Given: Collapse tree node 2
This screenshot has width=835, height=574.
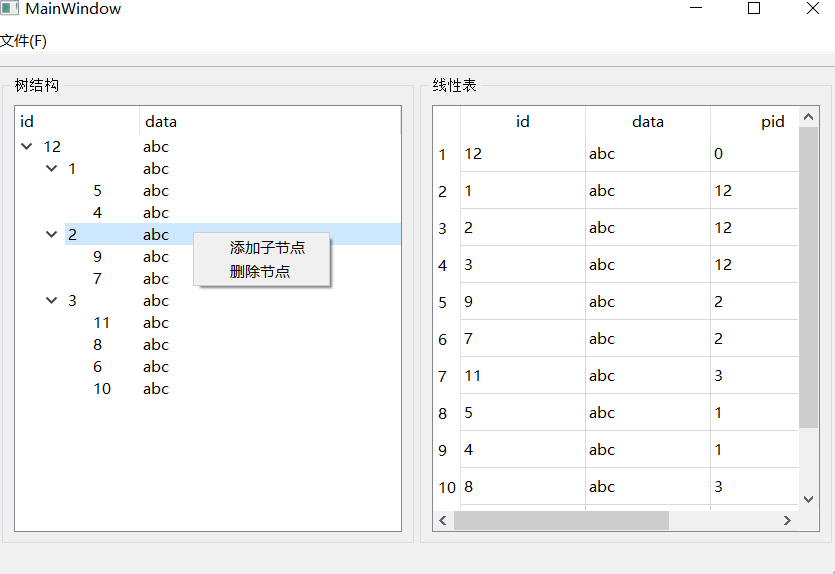Looking at the screenshot, I should (52, 234).
